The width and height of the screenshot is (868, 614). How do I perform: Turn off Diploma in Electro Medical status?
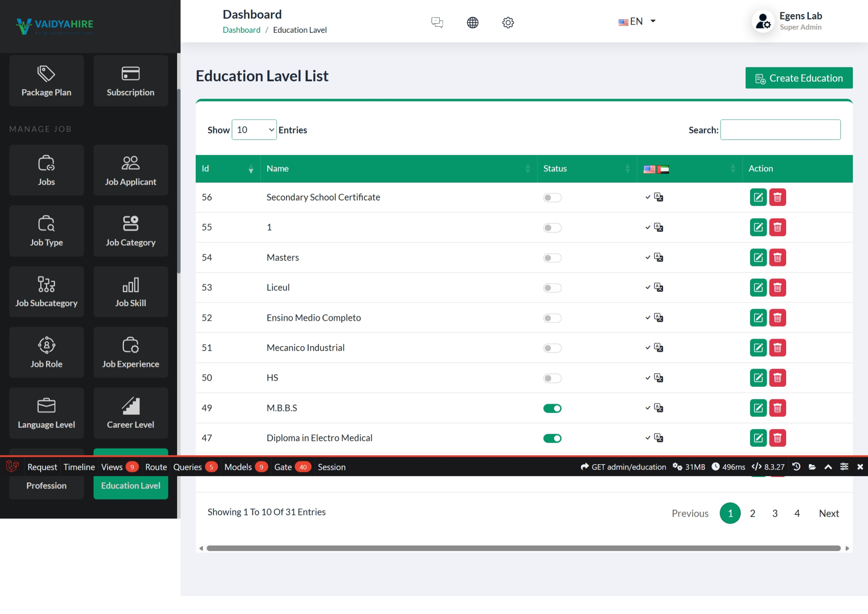pyautogui.click(x=552, y=438)
